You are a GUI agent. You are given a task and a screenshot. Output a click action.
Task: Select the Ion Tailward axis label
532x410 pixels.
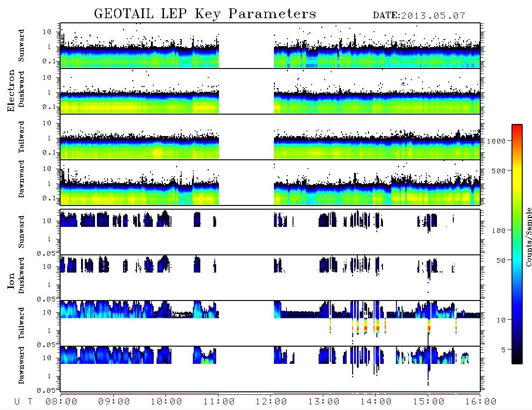pyautogui.click(x=21, y=323)
